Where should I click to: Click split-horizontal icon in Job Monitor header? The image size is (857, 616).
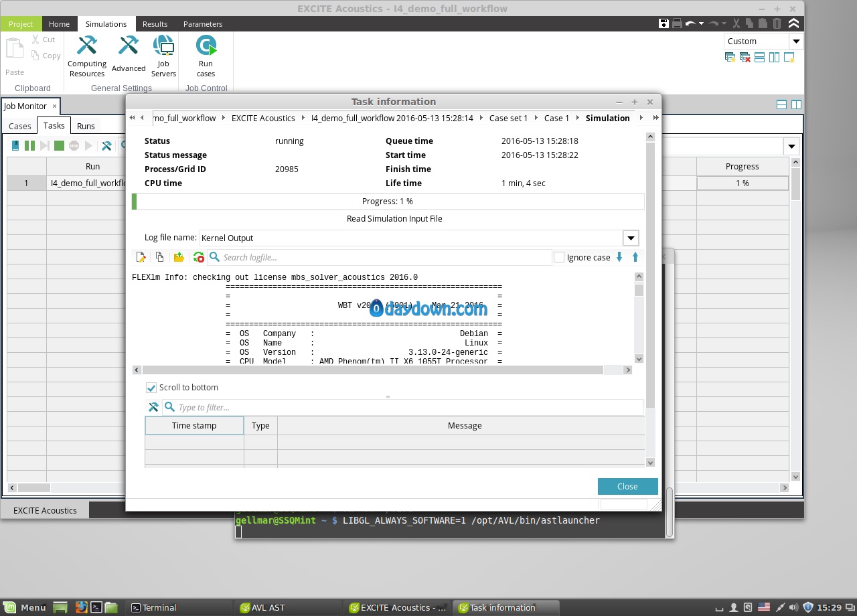[x=781, y=104]
